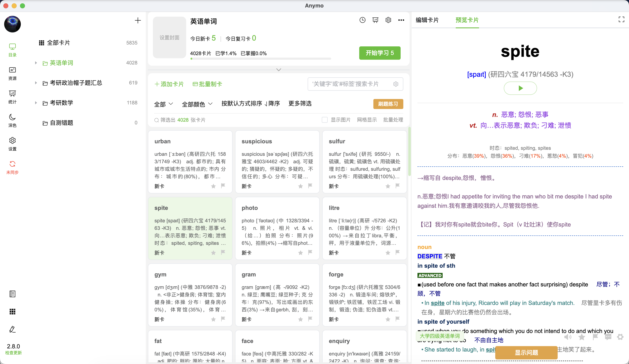This screenshot has height=364, width=629.
Task: Flag the photo card
Action: (x=310, y=252)
